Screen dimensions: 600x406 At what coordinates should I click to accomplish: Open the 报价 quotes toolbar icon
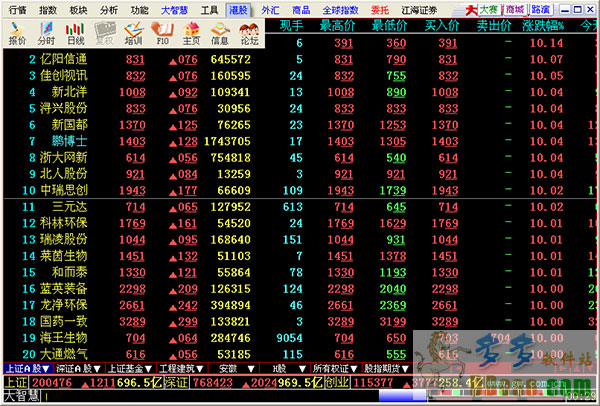pyautogui.click(x=16, y=34)
